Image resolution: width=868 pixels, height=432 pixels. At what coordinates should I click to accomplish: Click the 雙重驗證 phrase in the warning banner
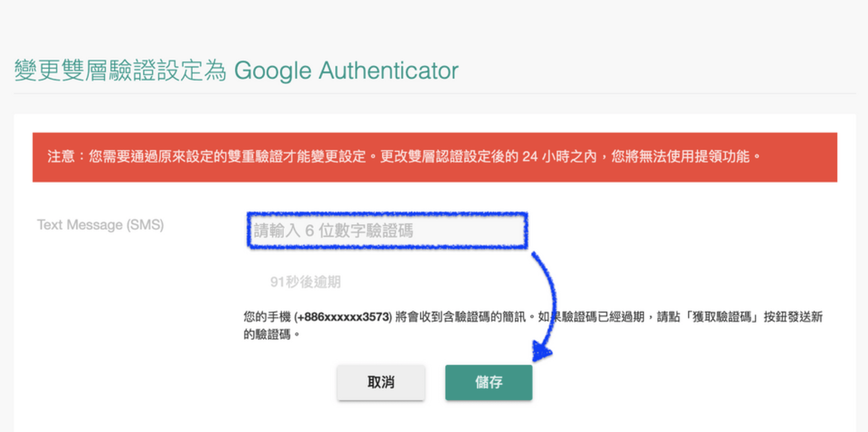click(x=255, y=156)
